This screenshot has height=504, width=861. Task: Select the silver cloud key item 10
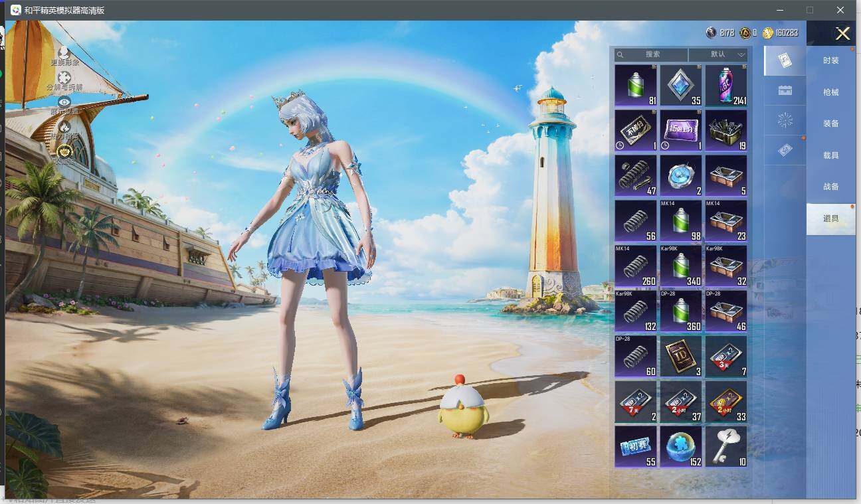[726, 447]
